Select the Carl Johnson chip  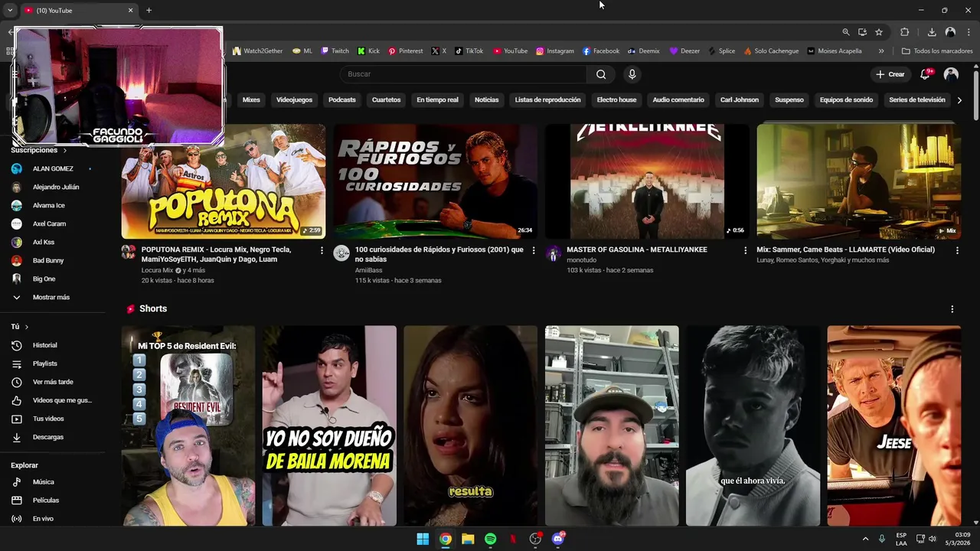pos(740,100)
